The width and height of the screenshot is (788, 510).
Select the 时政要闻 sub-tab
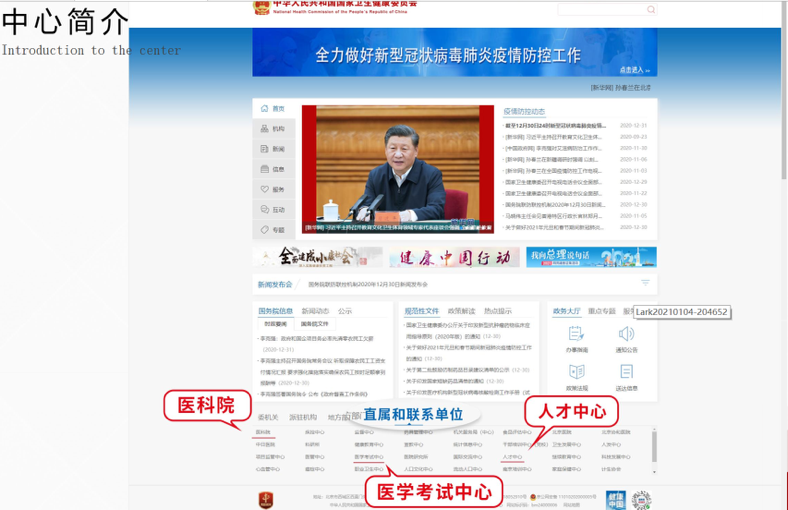point(275,324)
